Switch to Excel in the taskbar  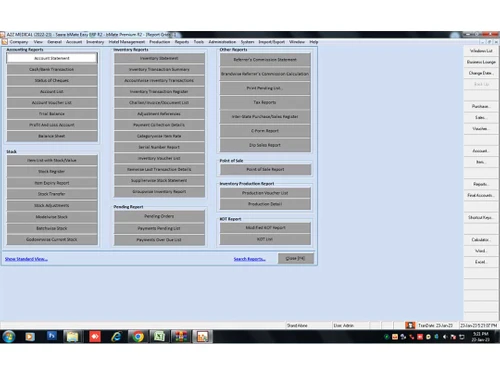159,337
